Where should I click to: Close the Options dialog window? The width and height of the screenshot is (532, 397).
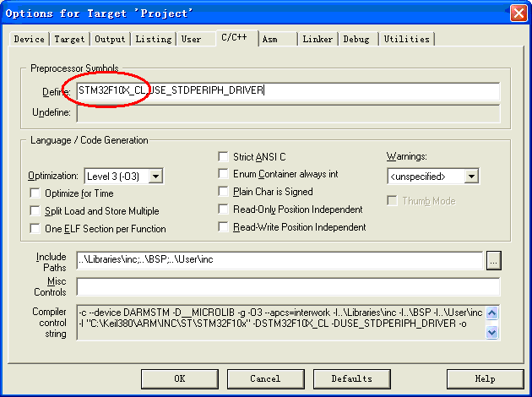[x=518, y=12]
